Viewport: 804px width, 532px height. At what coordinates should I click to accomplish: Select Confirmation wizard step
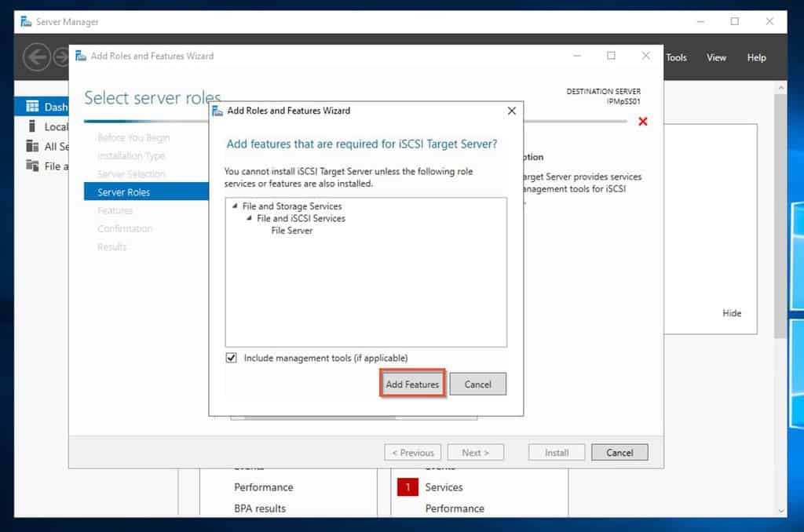(125, 228)
